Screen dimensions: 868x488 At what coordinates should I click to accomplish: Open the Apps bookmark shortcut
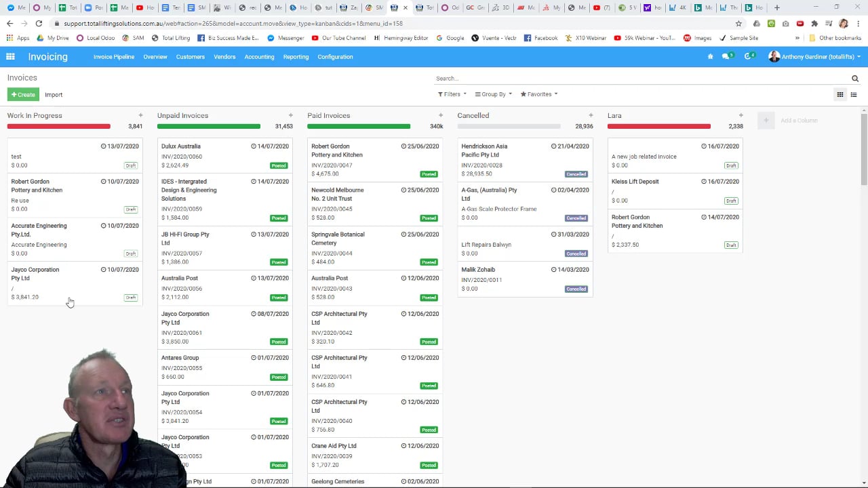(x=18, y=38)
